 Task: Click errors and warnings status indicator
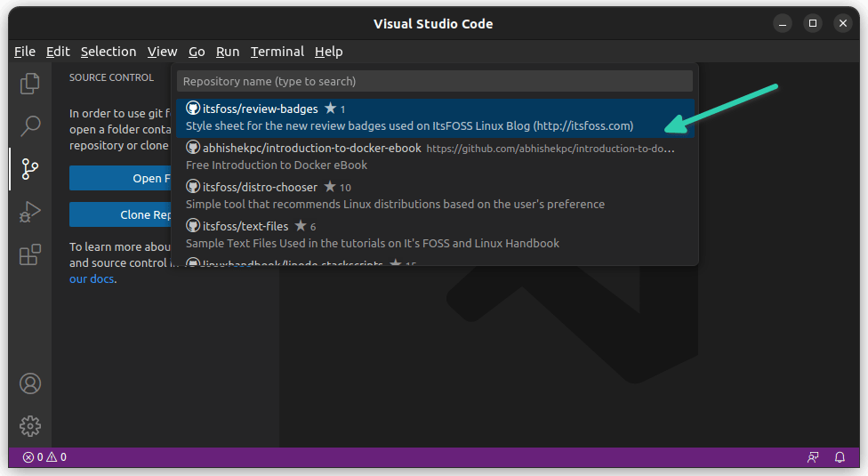44,457
